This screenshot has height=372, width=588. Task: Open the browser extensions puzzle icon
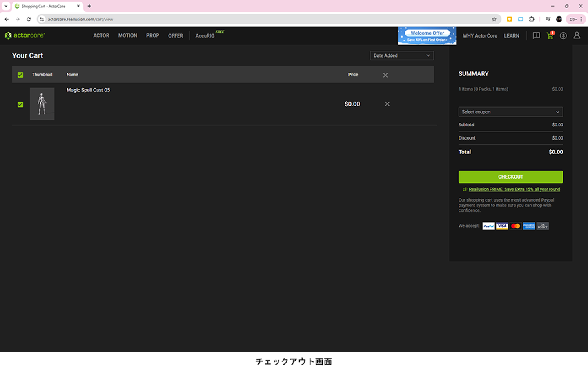coord(532,19)
